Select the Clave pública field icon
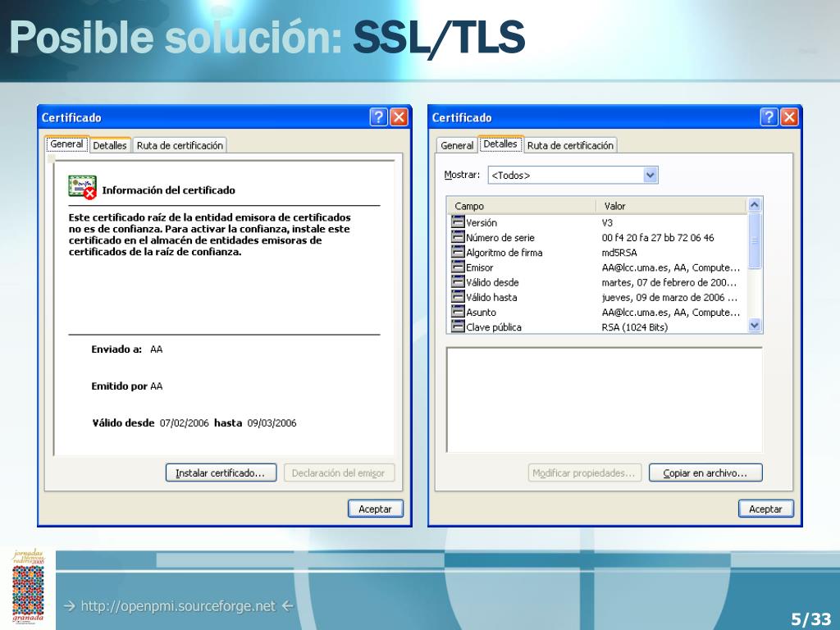The image size is (840, 630). 458,326
